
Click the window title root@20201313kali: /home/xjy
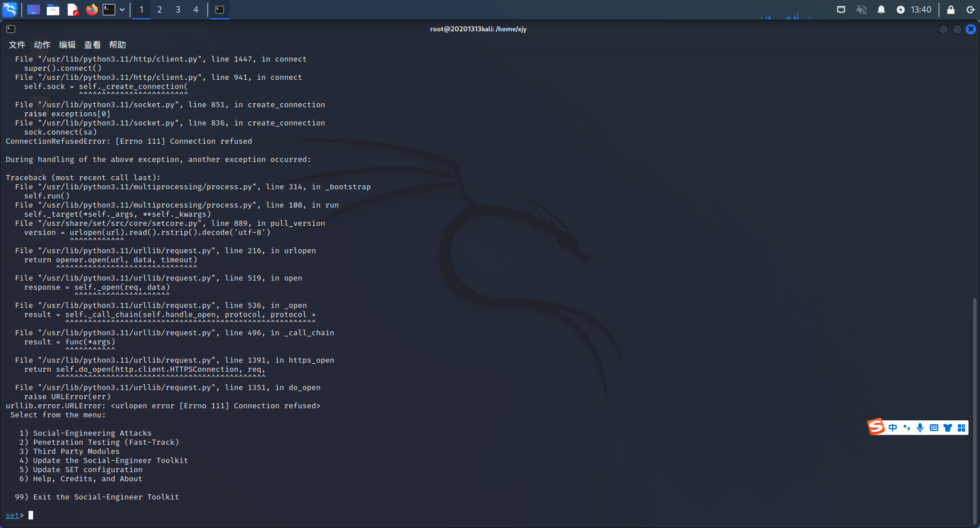478,29
